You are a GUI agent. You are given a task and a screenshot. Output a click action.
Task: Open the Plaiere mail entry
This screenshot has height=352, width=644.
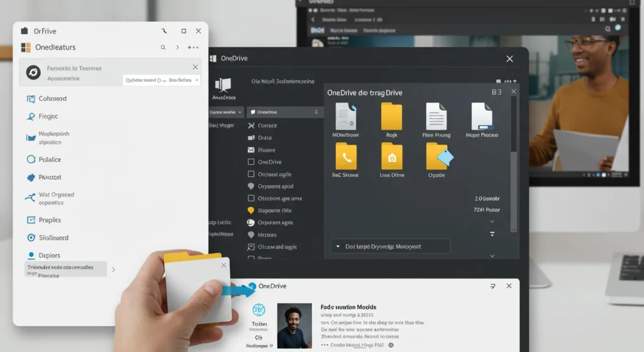(262, 150)
